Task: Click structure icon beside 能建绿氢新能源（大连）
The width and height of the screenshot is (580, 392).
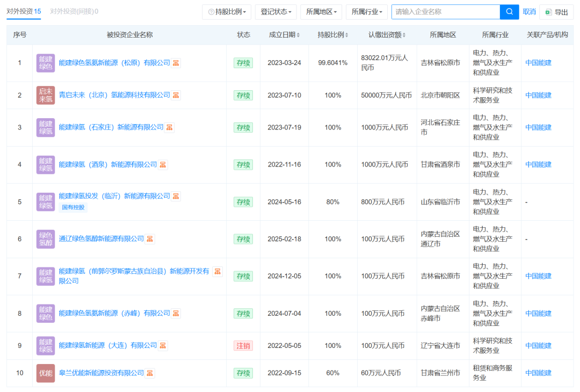Action: (x=163, y=345)
